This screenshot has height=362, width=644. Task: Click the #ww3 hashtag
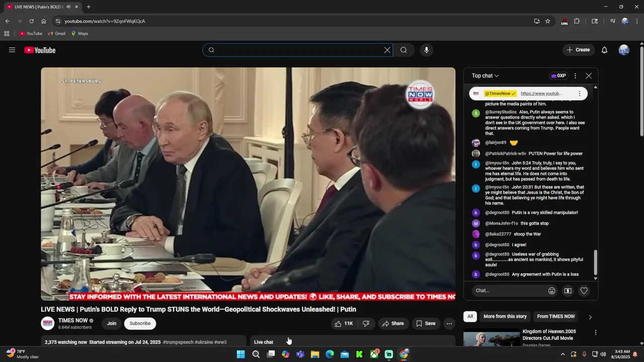[220, 342]
